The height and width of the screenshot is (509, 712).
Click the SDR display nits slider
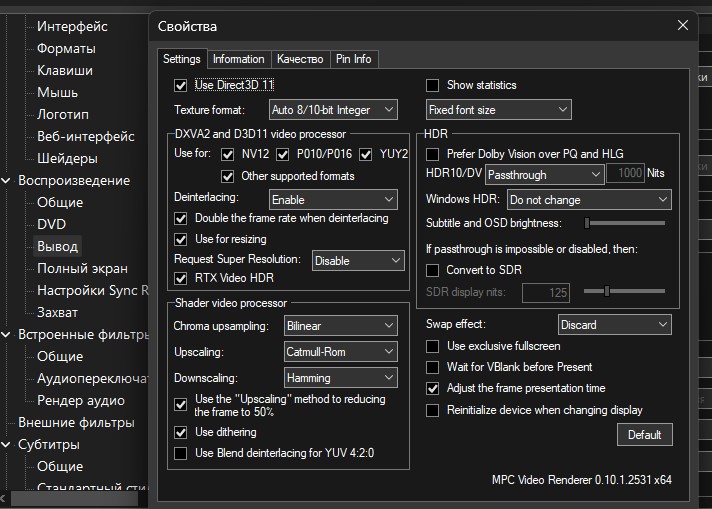click(x=625, y=291)
